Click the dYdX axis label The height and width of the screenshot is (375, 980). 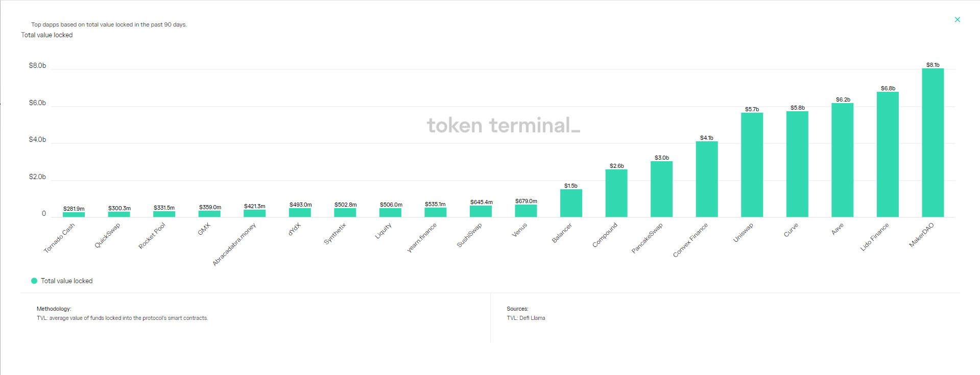click(x=295, y=229)
